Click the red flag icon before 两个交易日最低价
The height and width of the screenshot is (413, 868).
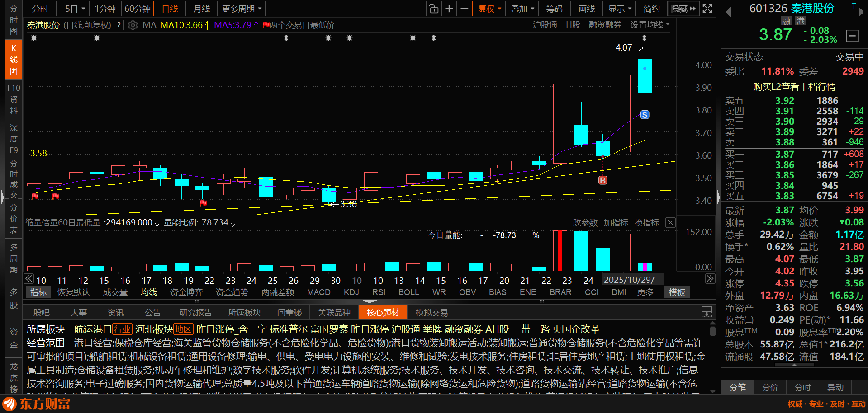click(266, 25)
